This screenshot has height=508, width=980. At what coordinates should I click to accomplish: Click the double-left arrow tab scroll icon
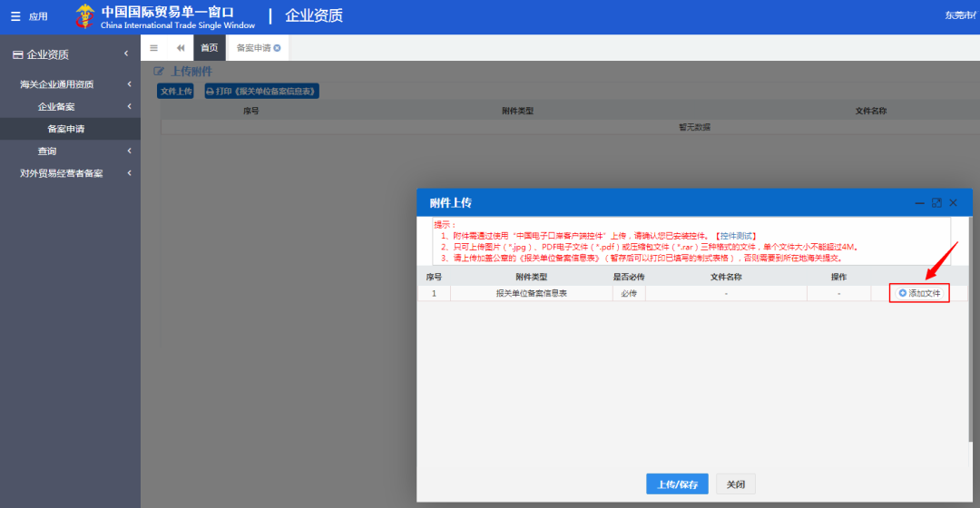(180, 48)
